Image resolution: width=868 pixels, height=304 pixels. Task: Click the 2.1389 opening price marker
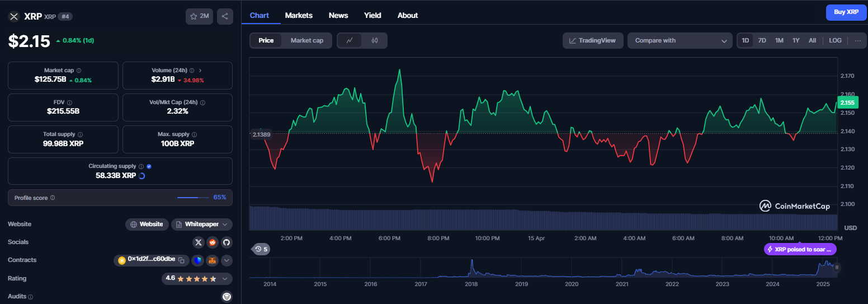click(x=261, y=134)
